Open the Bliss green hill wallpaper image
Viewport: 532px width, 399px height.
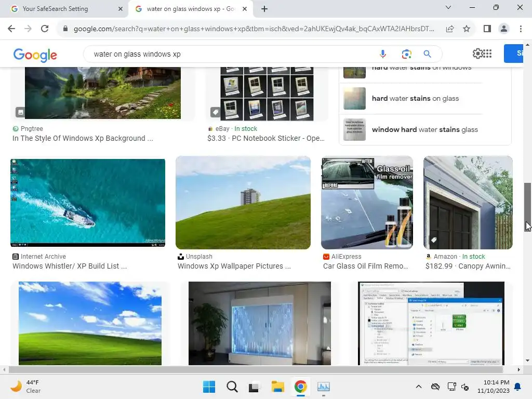pos(90,323)
